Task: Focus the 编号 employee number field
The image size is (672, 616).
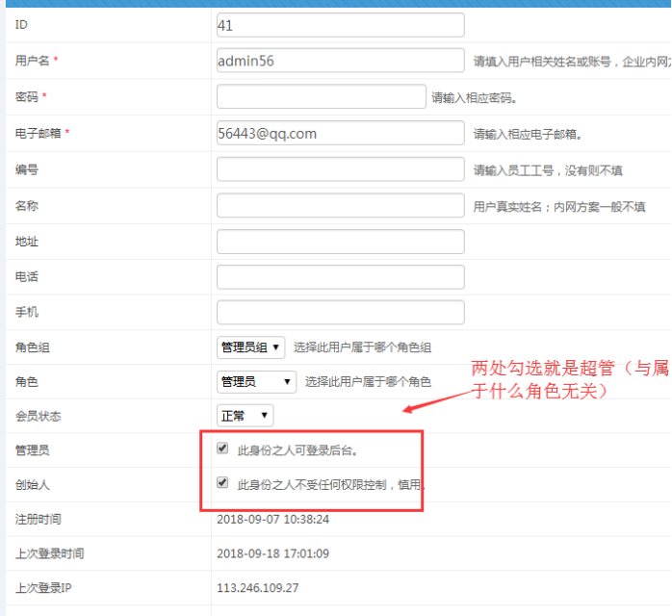Action: pyautogui.click(x=340, y=169)
